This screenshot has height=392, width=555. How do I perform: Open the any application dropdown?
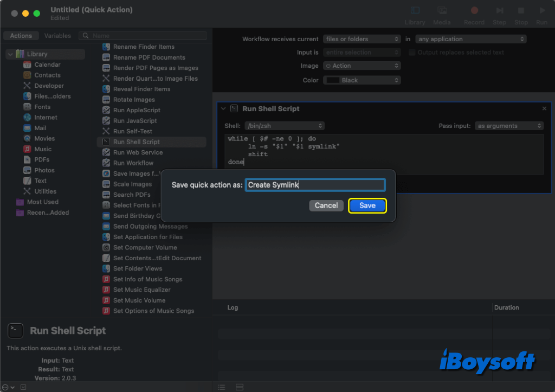[x=470, y=38]
